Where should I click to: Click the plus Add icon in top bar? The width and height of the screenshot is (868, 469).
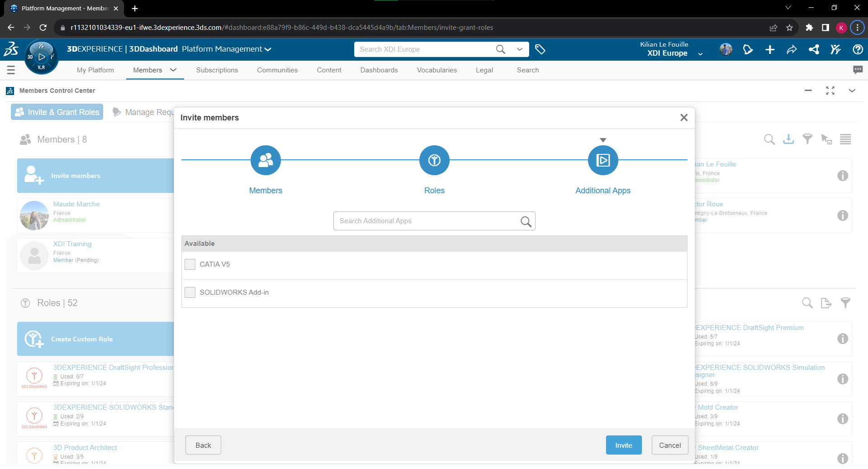tap(770, 49)
